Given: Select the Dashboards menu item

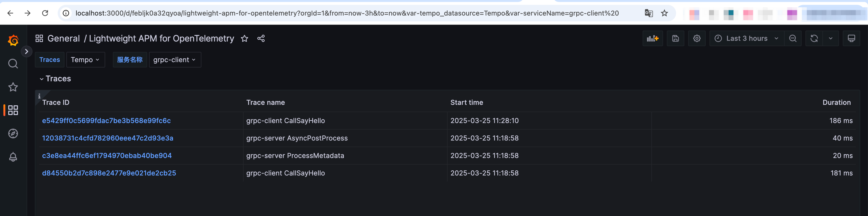Looking at the screenshot, I should tap(13, 110).
